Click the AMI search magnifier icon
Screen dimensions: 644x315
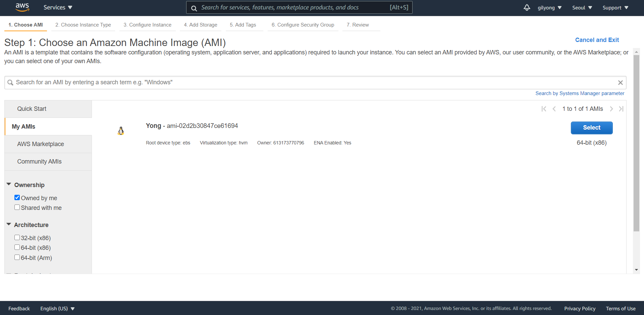tap(10, 83)
